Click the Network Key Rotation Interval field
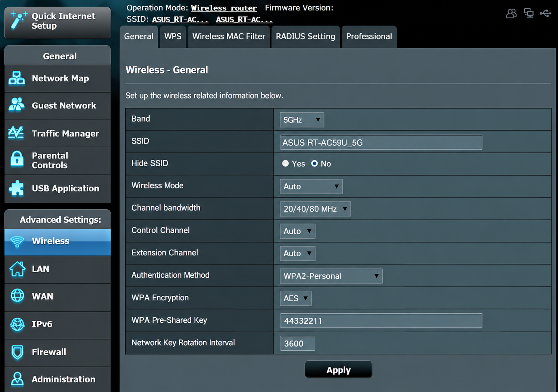The image size is (558, 392). 297,344
